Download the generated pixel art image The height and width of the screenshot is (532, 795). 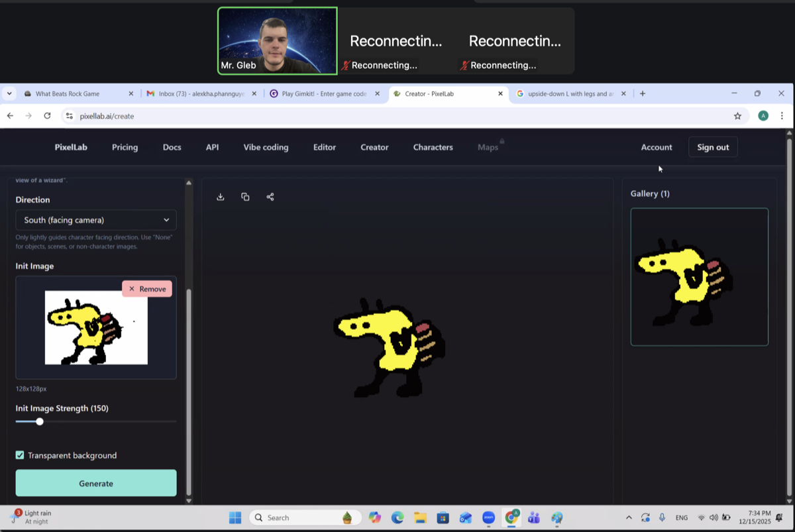221,197
